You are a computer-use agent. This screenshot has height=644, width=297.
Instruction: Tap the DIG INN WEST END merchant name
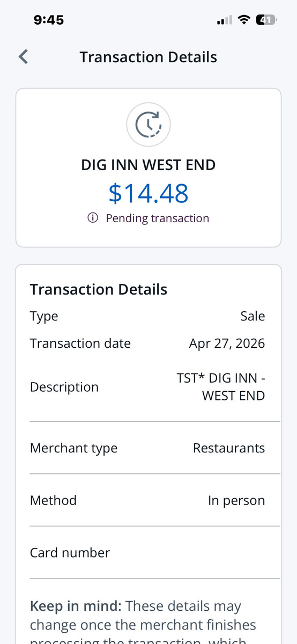pyautogui.click(x=148, y=165)
